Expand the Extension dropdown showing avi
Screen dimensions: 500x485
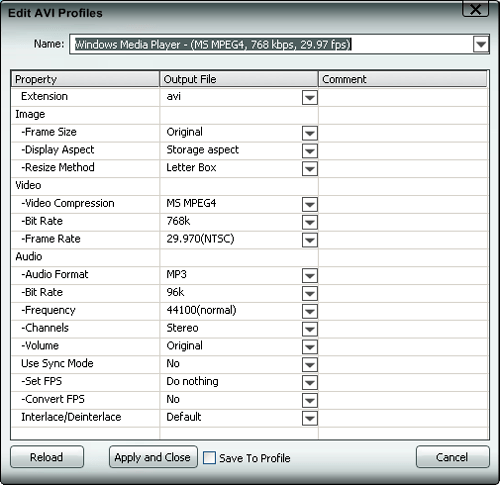310,98
